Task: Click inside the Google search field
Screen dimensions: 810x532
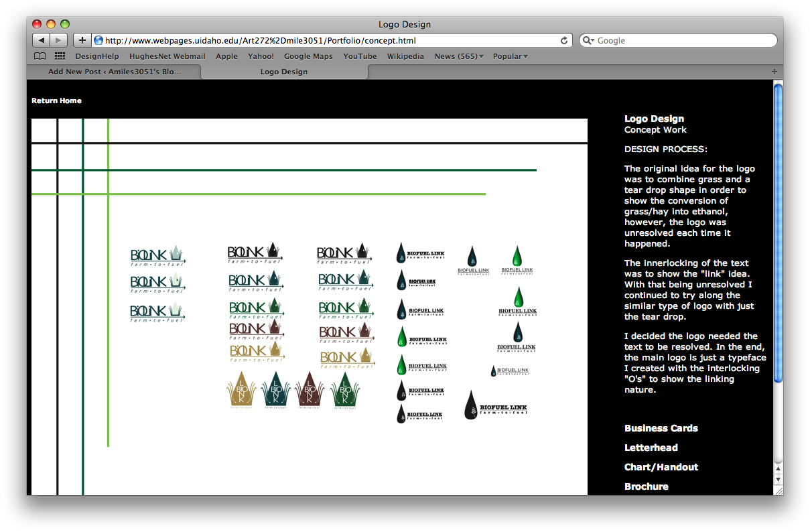Action: [x=683, y=40]
